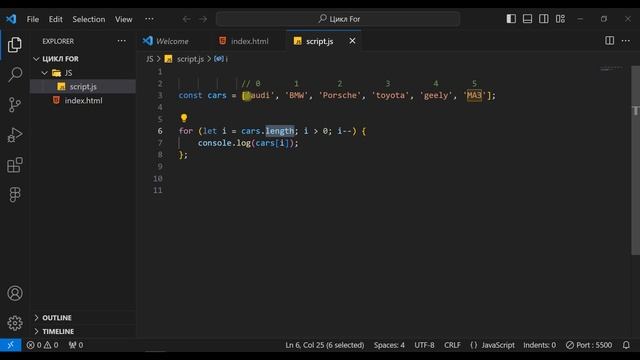This screenshot has width=640, height=360.
Task: Expand the OUTLINE section
Action: [57, 318]
